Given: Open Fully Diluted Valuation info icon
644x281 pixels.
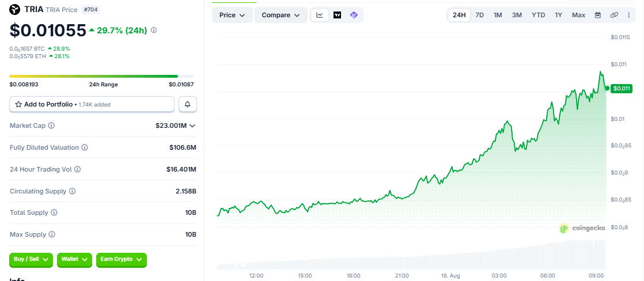Looking at the screenshot, I should point(85,147).
